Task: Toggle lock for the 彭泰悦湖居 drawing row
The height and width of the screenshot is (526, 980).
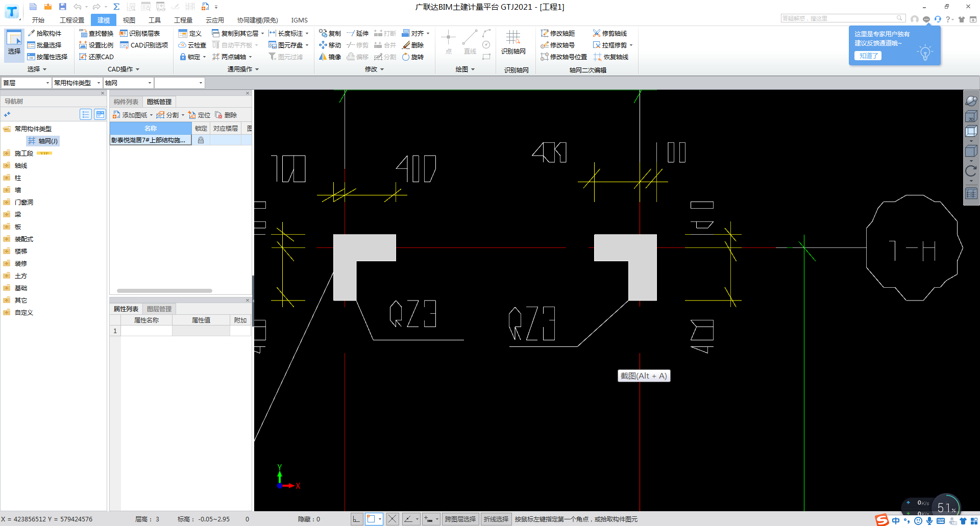Action: pyautogui.click(x=201, y=140)
